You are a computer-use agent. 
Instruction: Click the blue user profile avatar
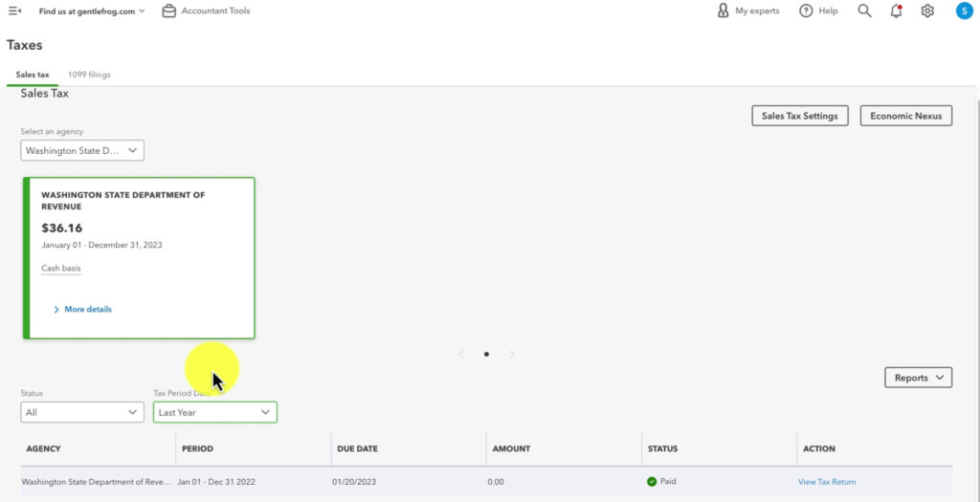964,11
